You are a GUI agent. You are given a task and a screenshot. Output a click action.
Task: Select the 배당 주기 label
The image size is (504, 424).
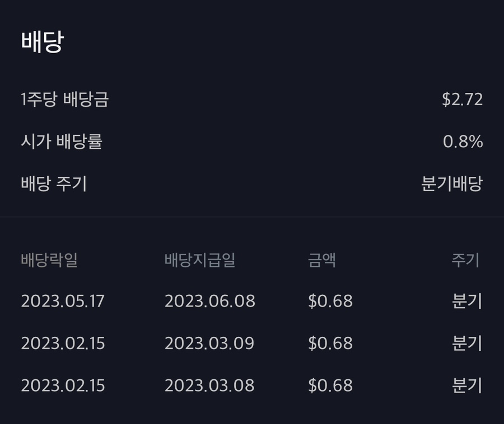[54, 183]
